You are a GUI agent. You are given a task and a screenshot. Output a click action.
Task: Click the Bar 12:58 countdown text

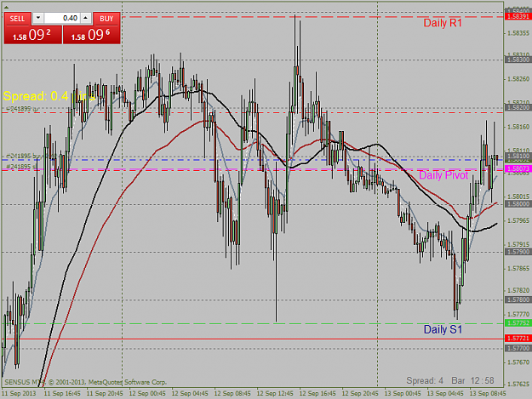click(472, 380)
